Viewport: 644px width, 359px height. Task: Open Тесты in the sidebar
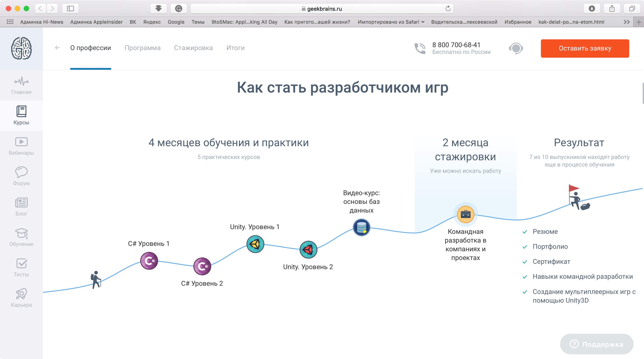point(21,268)
